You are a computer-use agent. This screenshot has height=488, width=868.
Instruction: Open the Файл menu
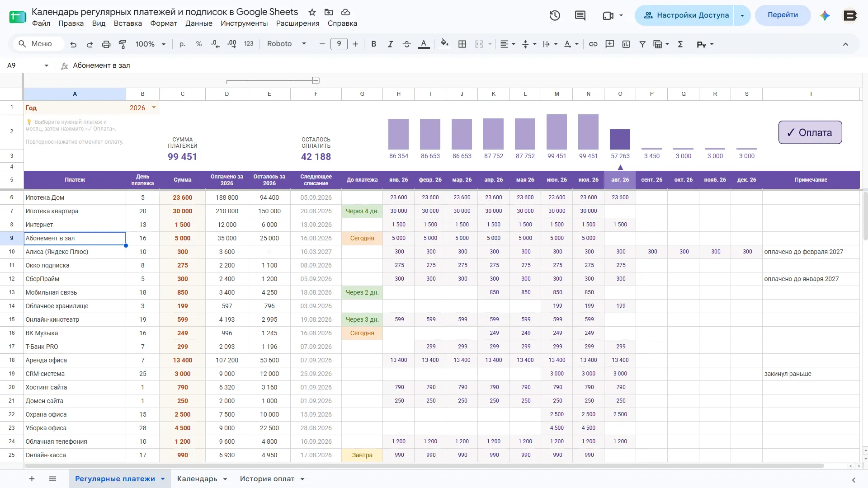[x=41, y=23]
